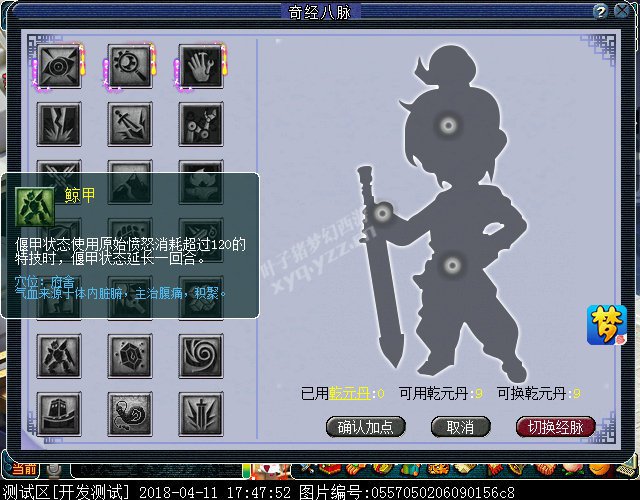The image size is (640, 500).
Task: Click the green 鲸甲 tooltip icon
Action: pyautogui.click(x=35, y=207)
